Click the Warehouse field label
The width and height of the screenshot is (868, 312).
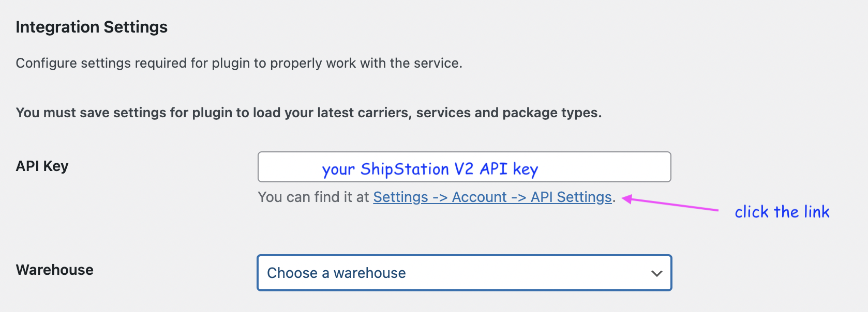(x=54, y=270)
